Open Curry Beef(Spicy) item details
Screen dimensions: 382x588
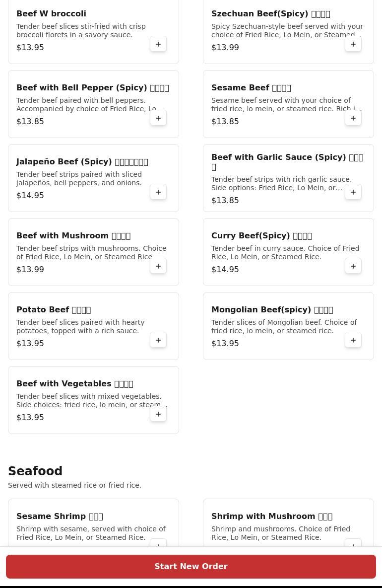[x=261, y=235]
